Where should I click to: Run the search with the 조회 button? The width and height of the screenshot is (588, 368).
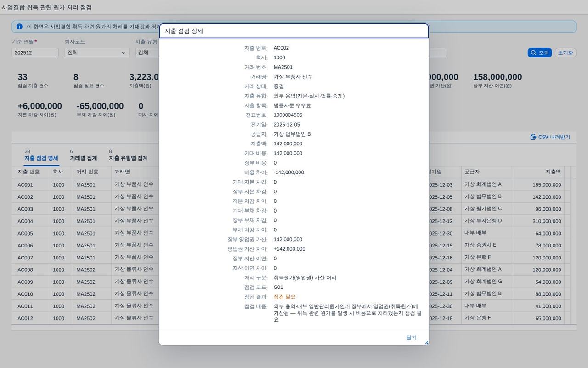(540, 52)
